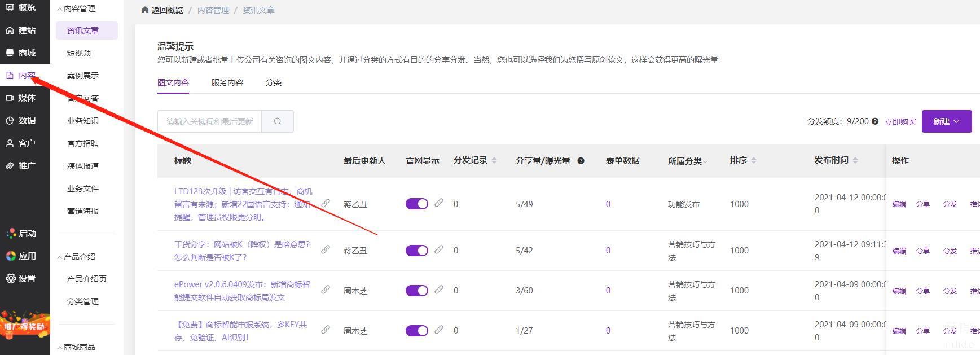Toggle 官网显示 for LTD123次升级 article
980x355 pixels.
pyautogui.click(x=417, y=204)
